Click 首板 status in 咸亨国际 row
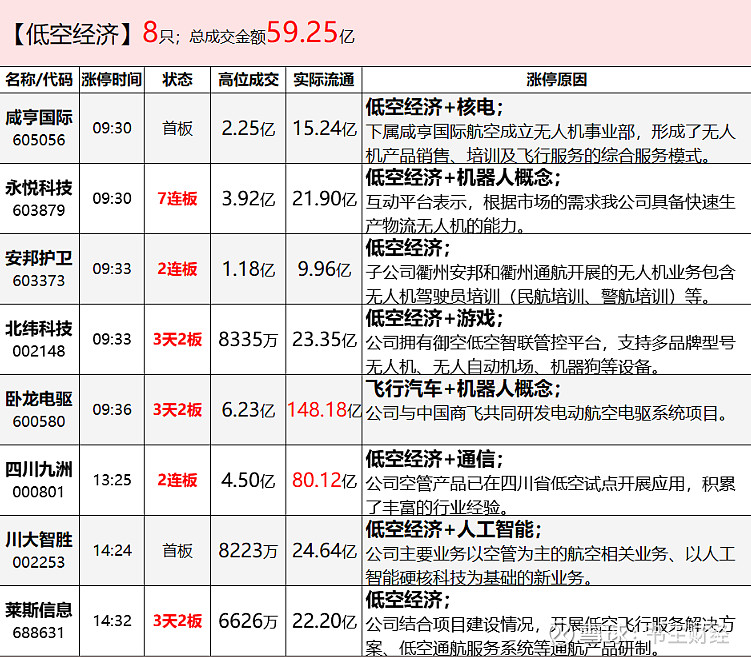The image size is (751, 657). [177, 128]
